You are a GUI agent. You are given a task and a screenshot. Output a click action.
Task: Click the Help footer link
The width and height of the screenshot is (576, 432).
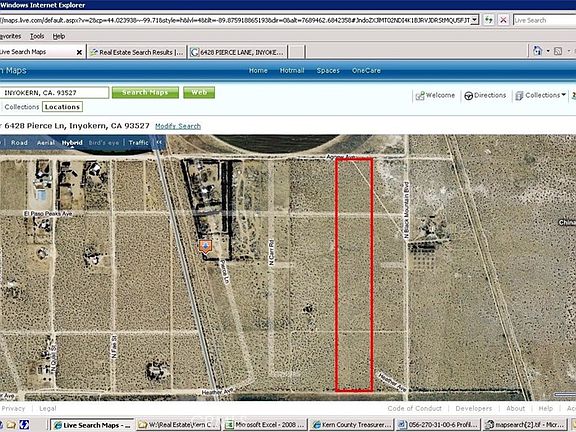546,408
